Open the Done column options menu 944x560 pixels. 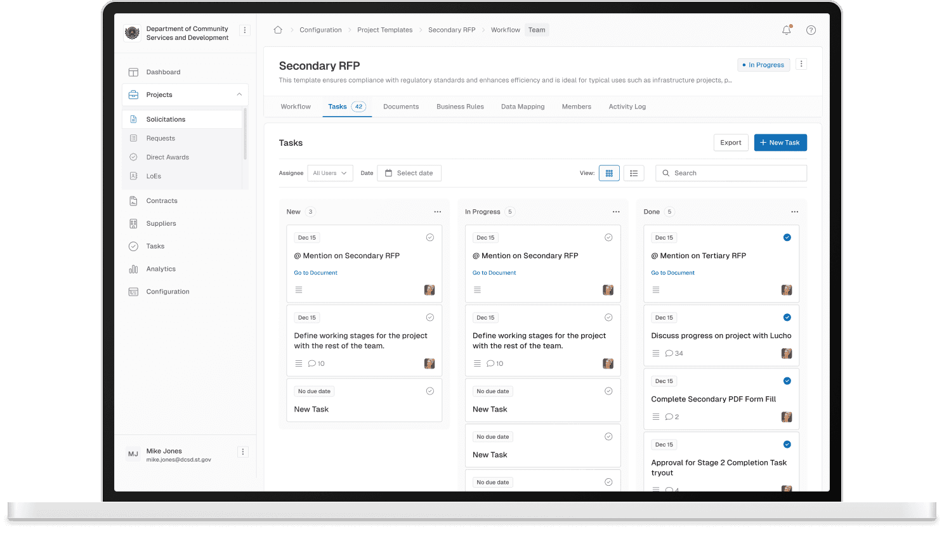[x=795, y=212]
